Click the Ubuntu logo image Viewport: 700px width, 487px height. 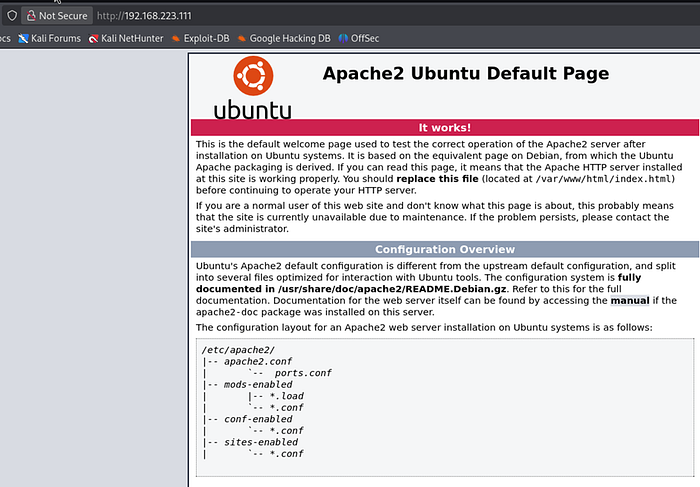pos(253,88)
